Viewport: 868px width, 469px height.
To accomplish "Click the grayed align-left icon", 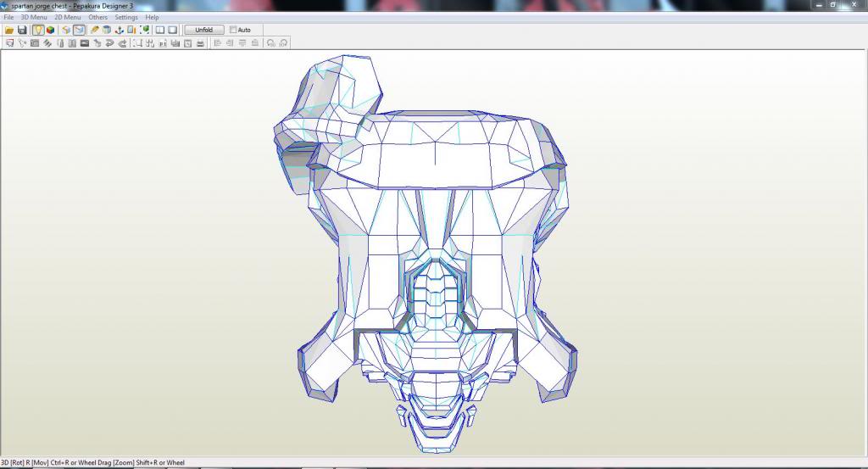I will (x=218, y=43).
